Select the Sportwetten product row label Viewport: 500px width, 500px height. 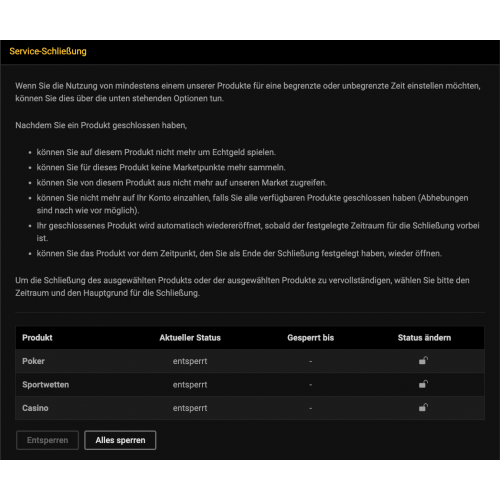coord(46,385)
